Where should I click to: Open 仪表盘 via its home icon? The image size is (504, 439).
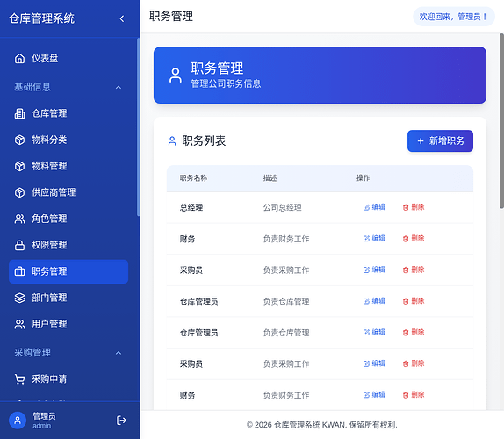pos(19,59)
